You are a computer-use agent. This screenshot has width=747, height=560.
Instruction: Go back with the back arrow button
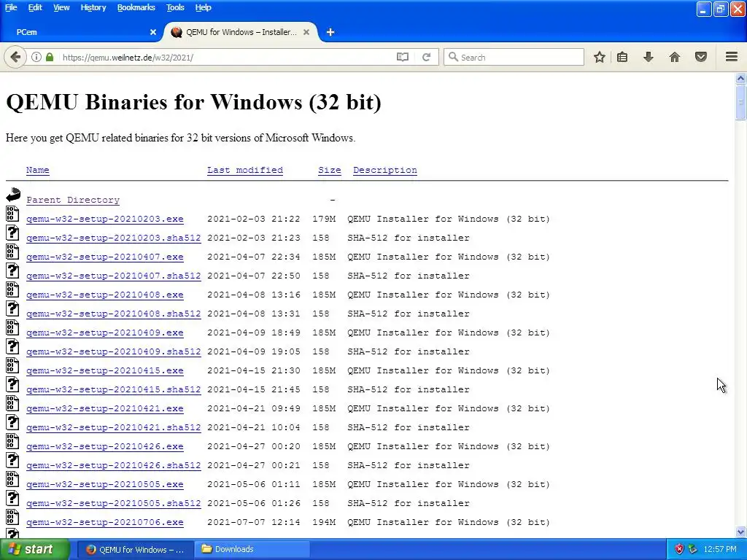(x=15, y=57)
